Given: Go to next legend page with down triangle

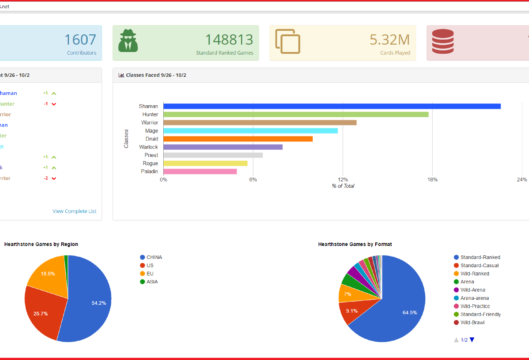Looking at the screenshot, I should coord(472,339).
